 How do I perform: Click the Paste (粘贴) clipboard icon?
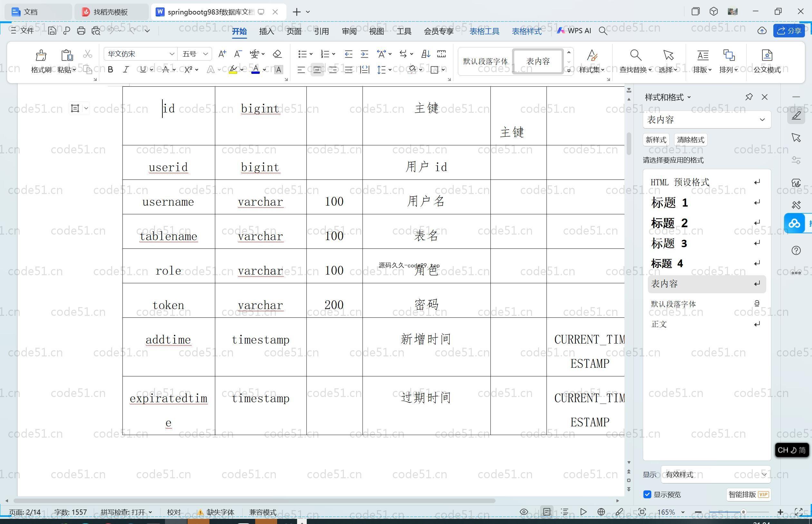[67, 55]
